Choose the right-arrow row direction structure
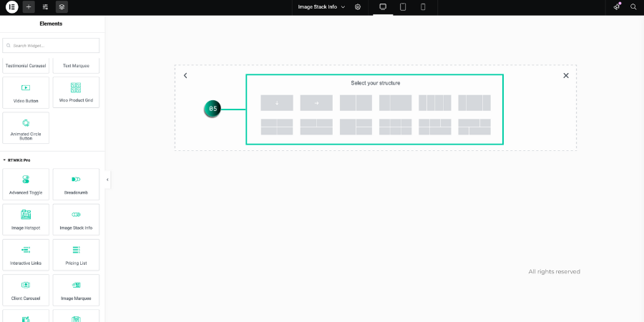The image size is (644, 322). point(316,103)
